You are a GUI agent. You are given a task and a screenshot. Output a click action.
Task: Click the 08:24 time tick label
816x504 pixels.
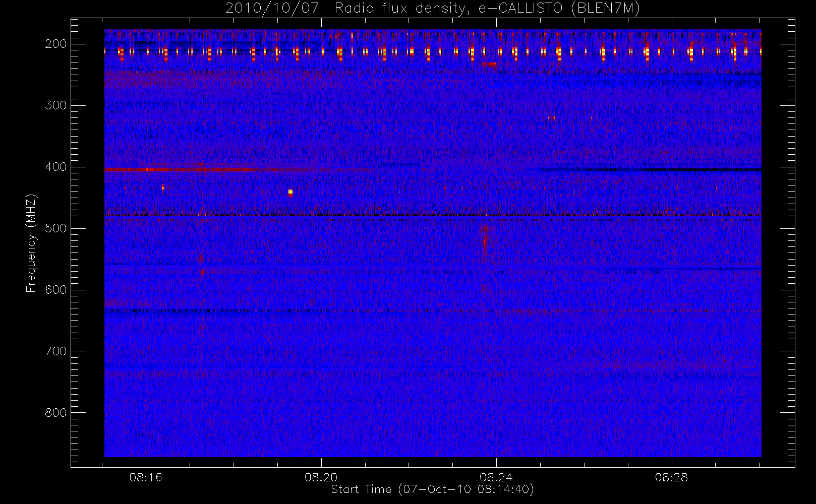pyautogui.click(x=496, y=477)
